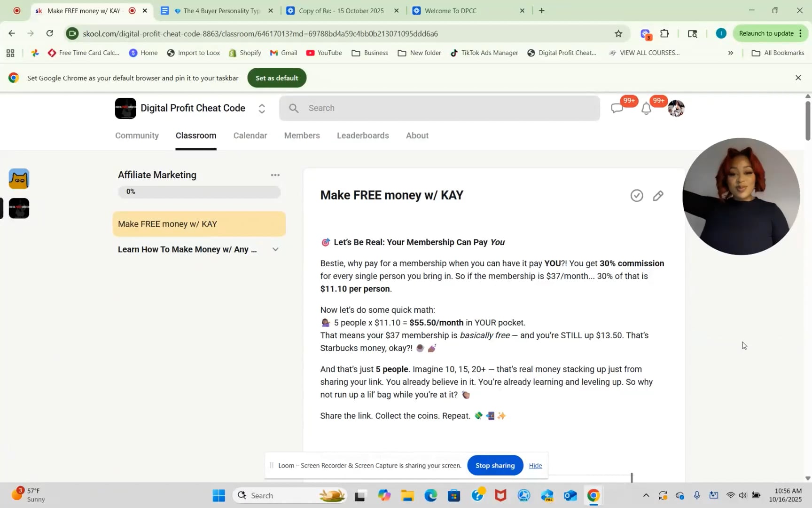This screenshot has width=812, height=508.
Task: Switch to the Community tab
Action: point(137,135)
